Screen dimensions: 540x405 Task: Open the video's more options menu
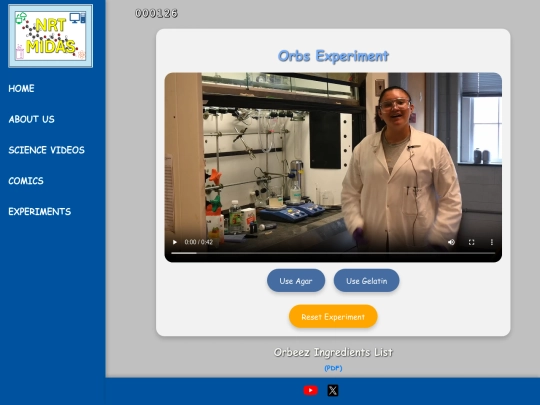(x=492, y=242)
